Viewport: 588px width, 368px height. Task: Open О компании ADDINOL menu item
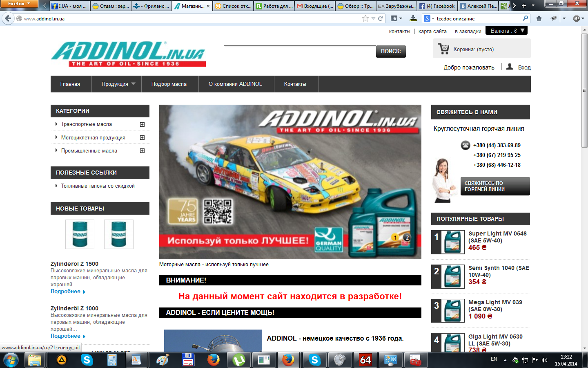point(236,84)
